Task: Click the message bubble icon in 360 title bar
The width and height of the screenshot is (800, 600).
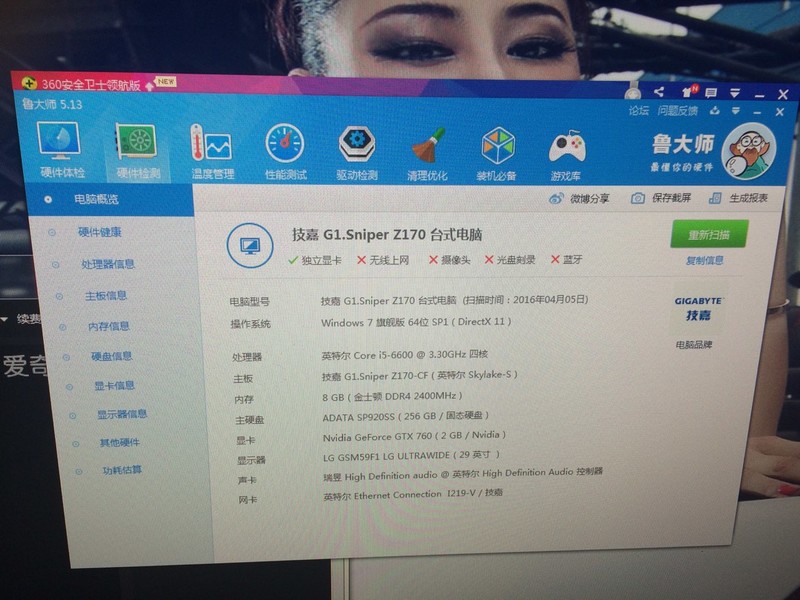Action: coord(711,93)
